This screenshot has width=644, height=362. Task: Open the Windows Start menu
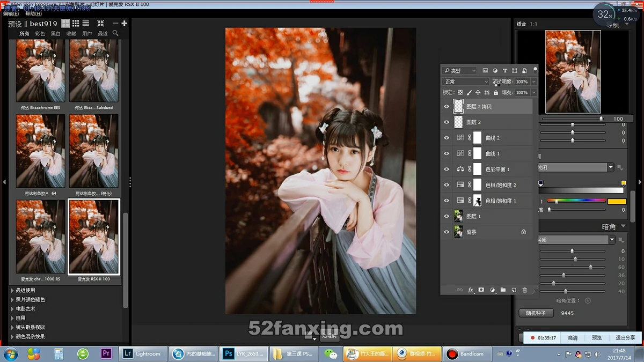(x=11, y=354)
